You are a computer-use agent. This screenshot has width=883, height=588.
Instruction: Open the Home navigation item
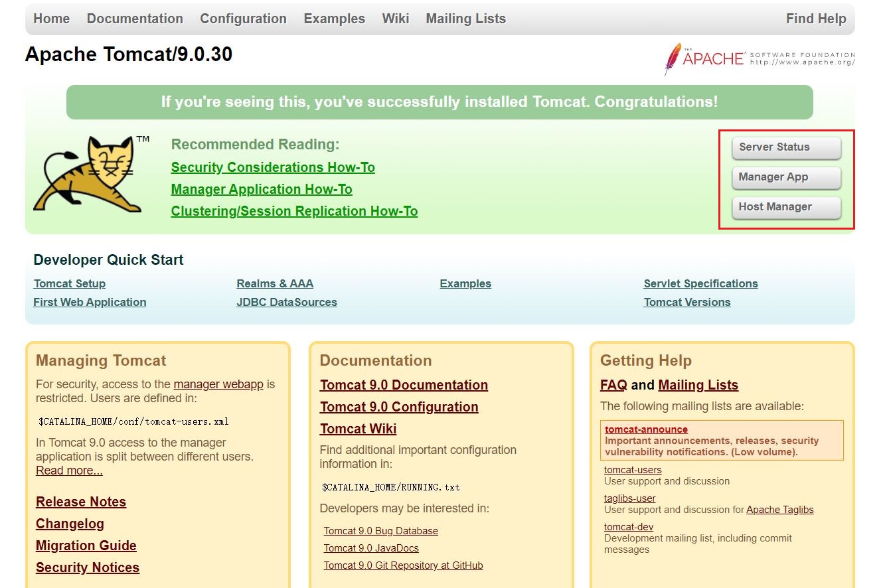click(x=52, y=19)
